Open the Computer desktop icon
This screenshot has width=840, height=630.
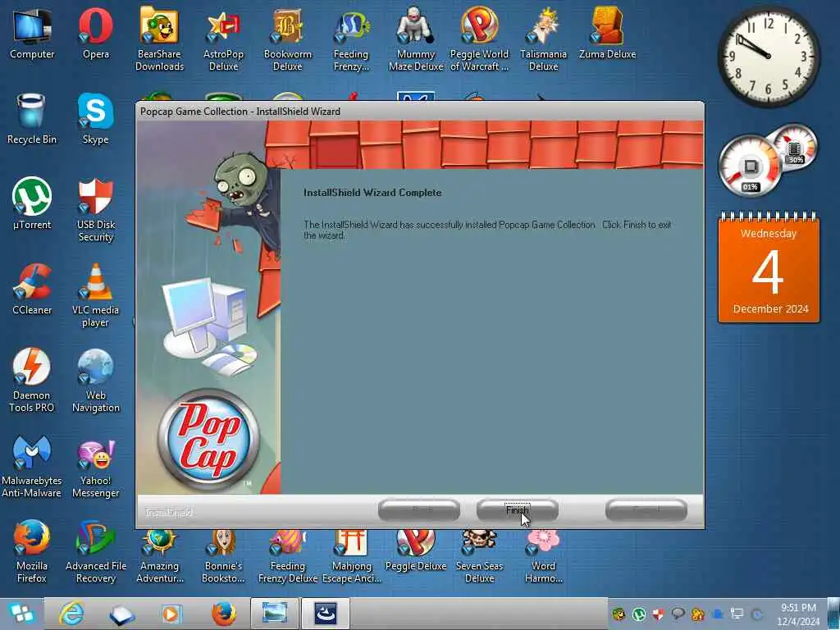(32, 34)
